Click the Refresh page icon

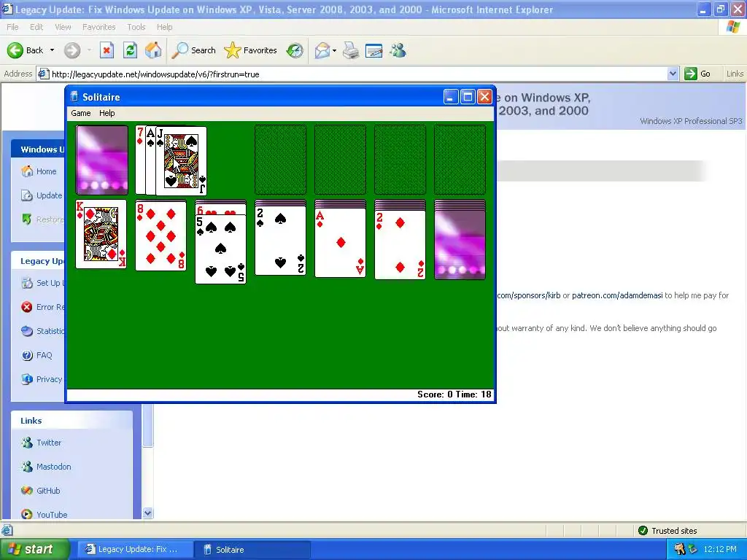click(x=130, y=50)
